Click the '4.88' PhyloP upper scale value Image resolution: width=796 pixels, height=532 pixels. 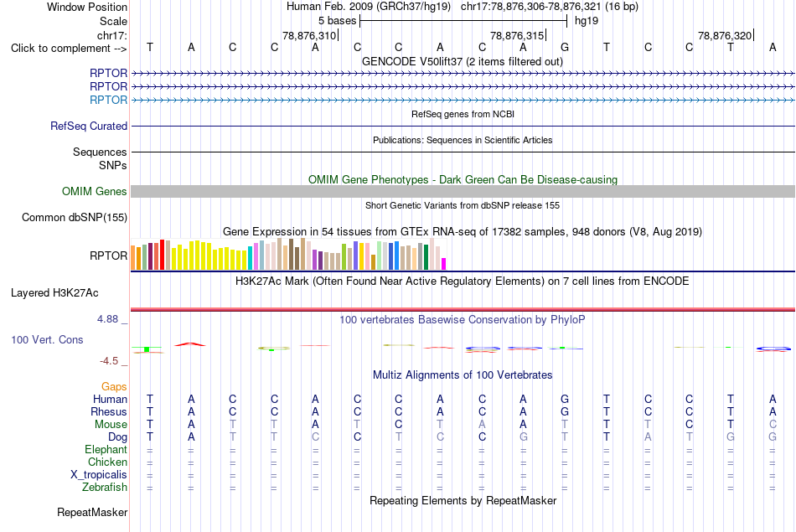pyautogui.click(x=107, y=319)
